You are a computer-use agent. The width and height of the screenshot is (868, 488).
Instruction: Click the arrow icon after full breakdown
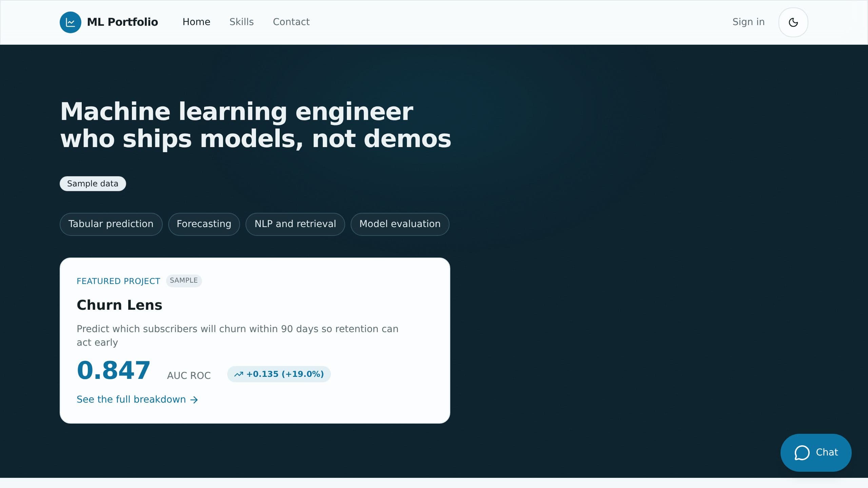pos(194,400)
